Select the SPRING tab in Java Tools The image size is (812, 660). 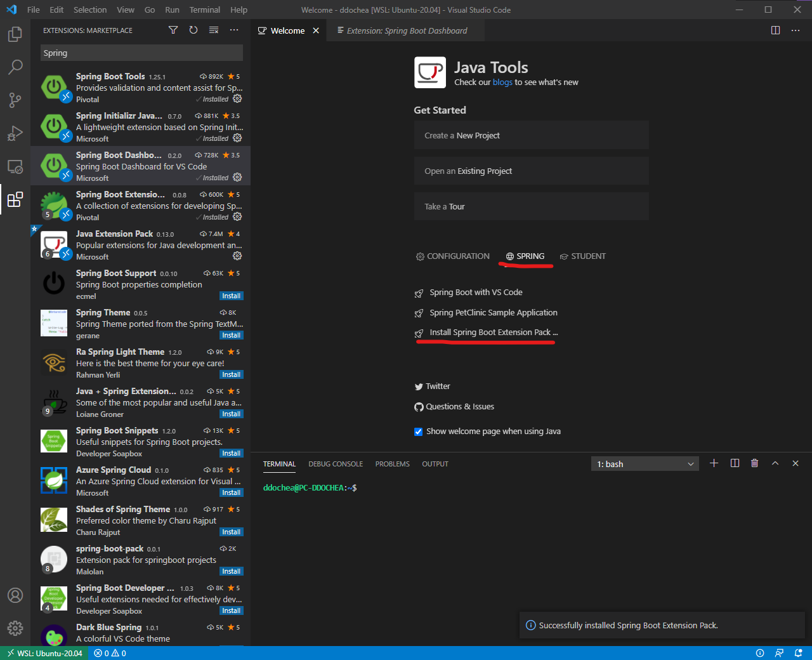coord(525,256)
